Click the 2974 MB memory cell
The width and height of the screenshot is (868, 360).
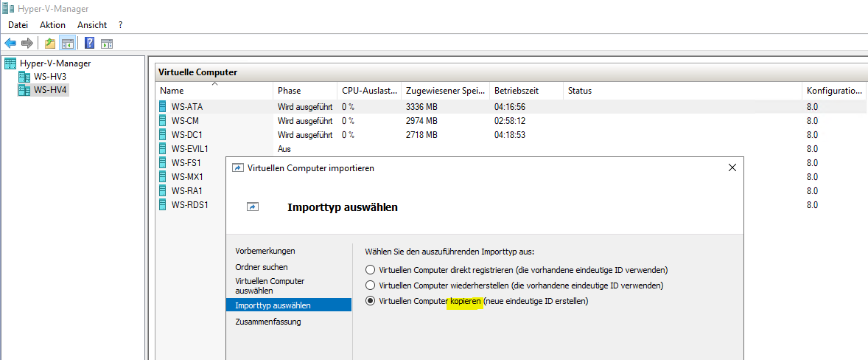click(421, 120)
